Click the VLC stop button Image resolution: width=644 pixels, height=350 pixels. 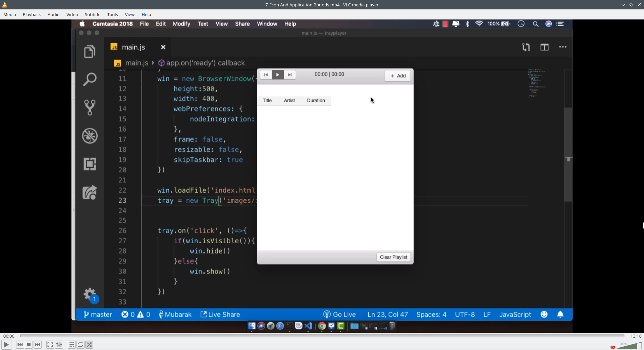(x=29, y=345)
